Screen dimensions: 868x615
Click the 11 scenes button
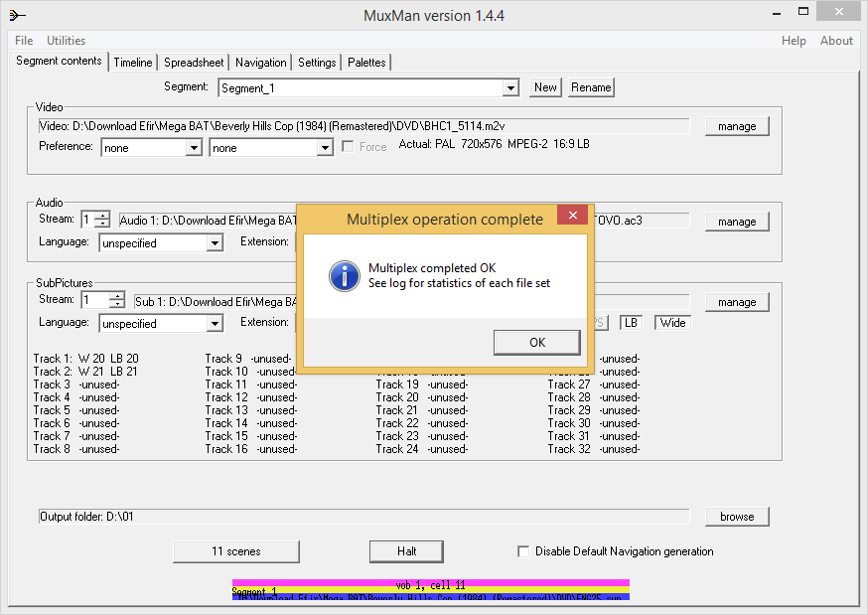tap(235, 551)
